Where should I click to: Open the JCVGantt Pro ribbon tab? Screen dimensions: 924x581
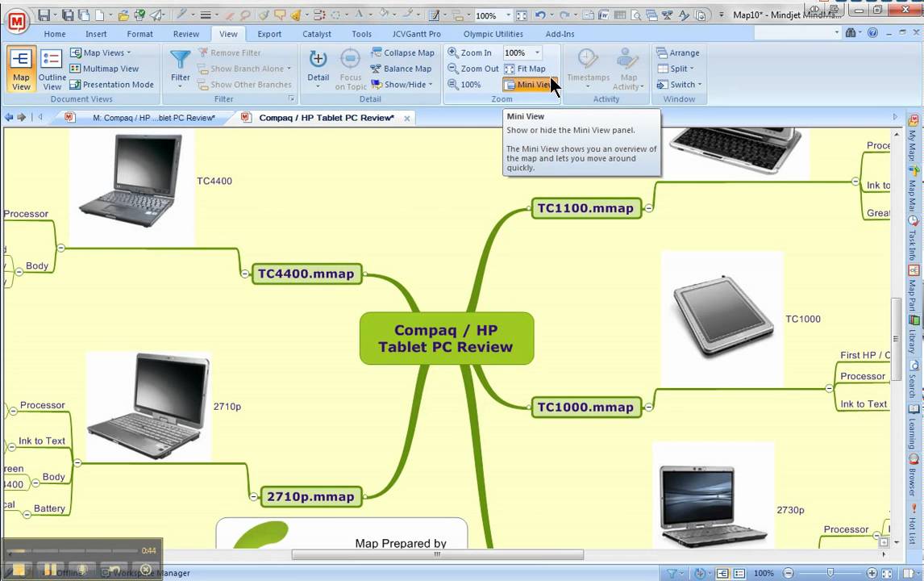[417, 34]
